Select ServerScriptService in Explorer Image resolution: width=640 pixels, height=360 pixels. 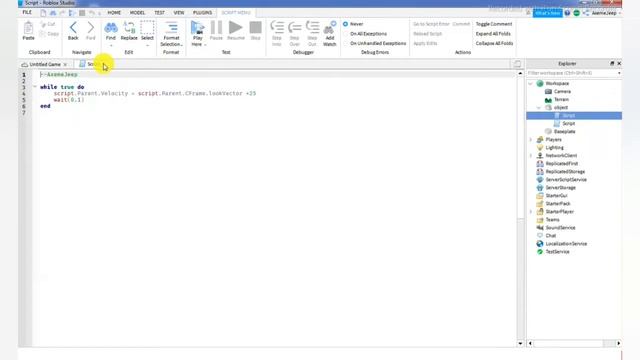coord(566,180)
